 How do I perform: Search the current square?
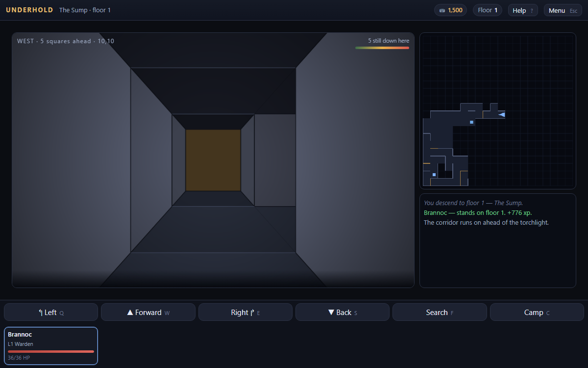coord(440,312)
